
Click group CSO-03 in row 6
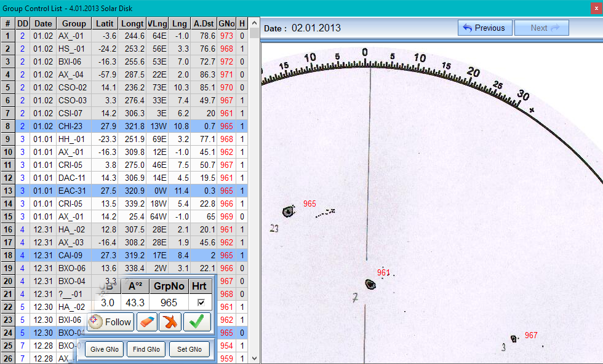click(x=73, y=100)
